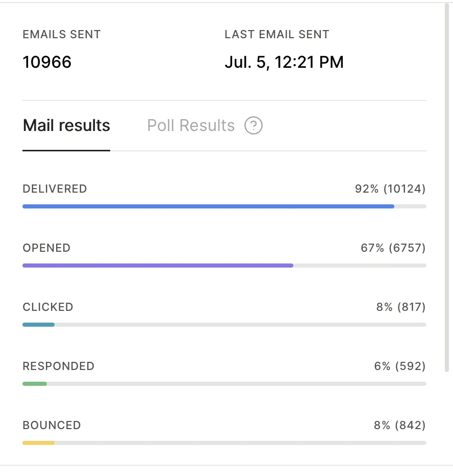
Task: Click the RESPONDED label
Action: click(58, 366)
